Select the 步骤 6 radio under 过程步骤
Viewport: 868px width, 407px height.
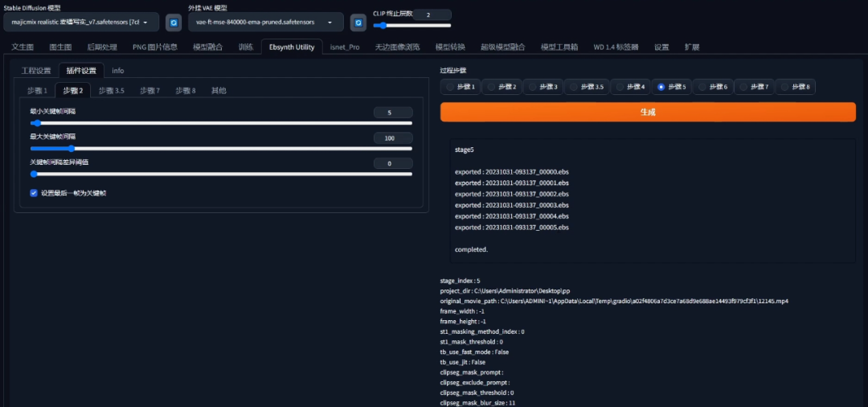713,87
